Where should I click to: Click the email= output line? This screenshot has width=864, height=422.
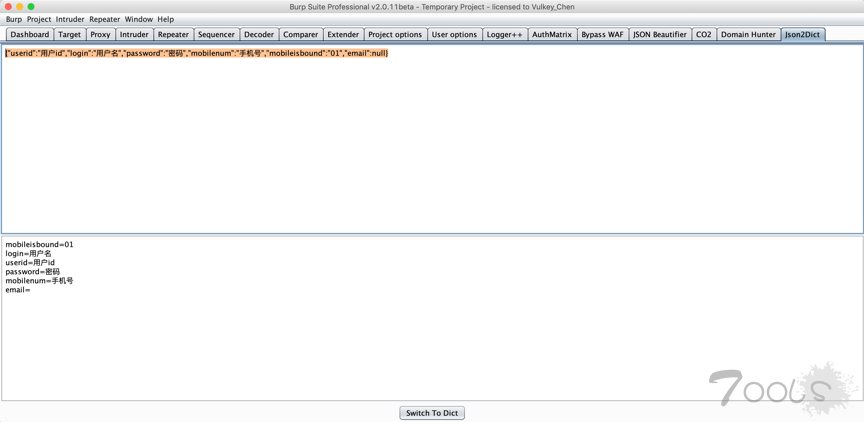[x=18, y=290]
